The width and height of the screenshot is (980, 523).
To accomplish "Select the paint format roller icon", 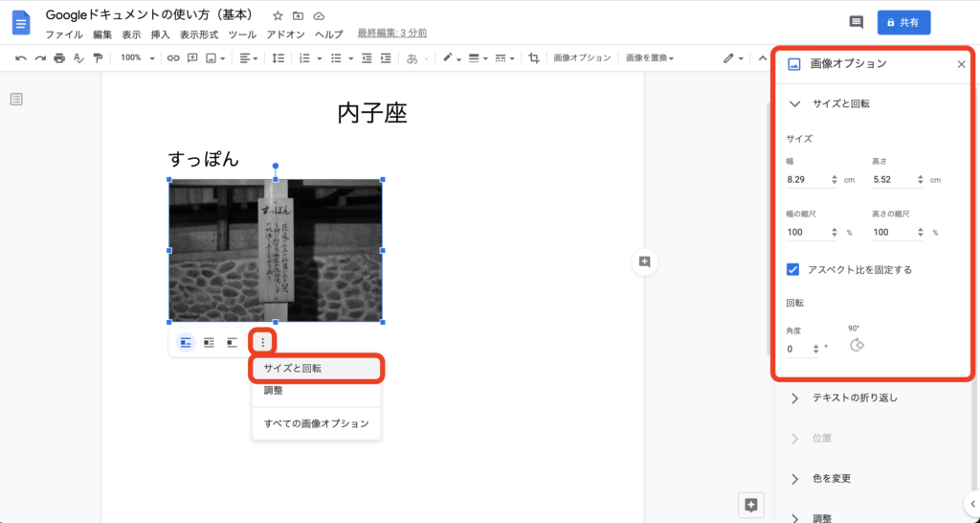I will point(98,58).
